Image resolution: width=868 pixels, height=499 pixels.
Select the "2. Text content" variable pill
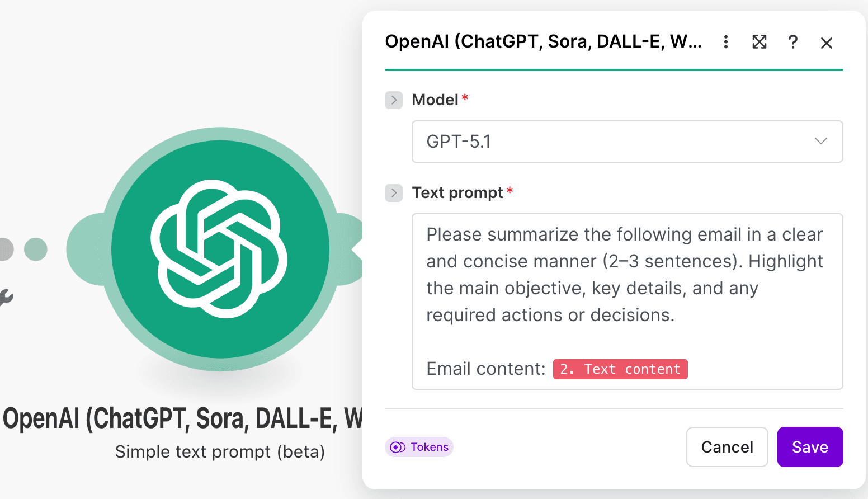(x=620, y=369)
